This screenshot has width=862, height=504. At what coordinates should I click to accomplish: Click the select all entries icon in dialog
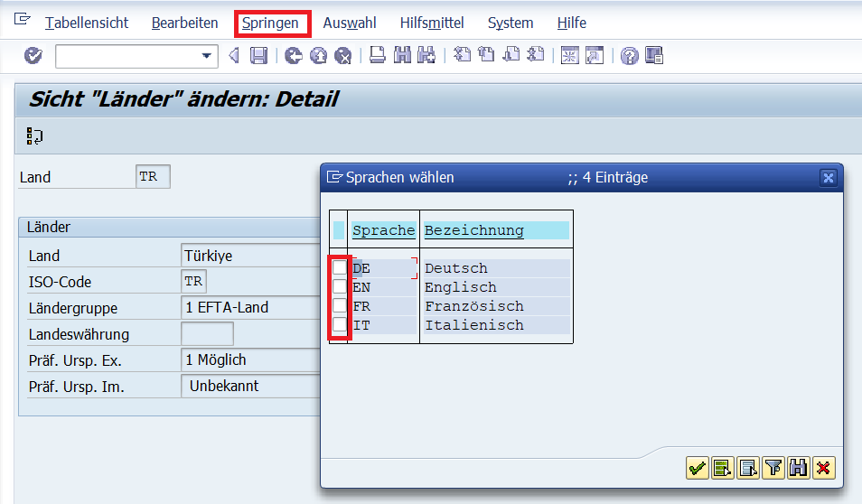pyautogui.click(x=722, y=468)
